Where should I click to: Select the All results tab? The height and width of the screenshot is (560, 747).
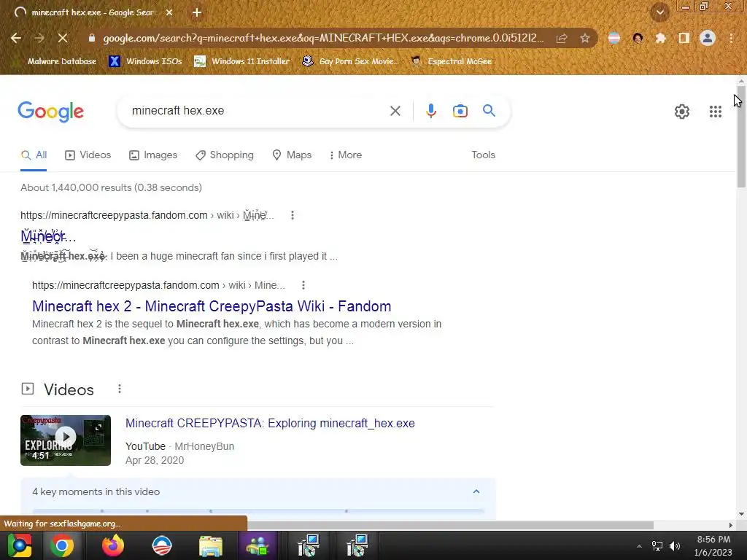coord(34,155)
